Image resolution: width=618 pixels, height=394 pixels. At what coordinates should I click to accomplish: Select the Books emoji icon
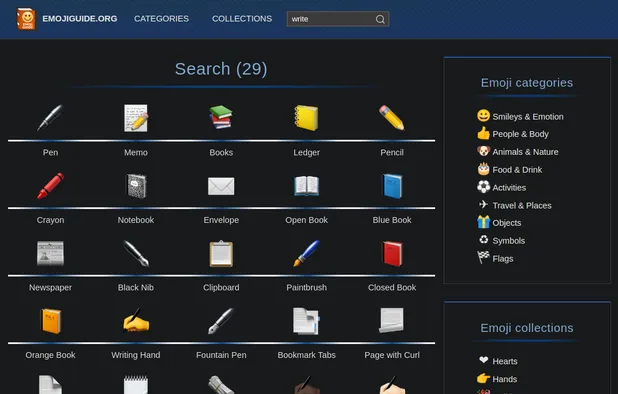(x=221, y=117)
